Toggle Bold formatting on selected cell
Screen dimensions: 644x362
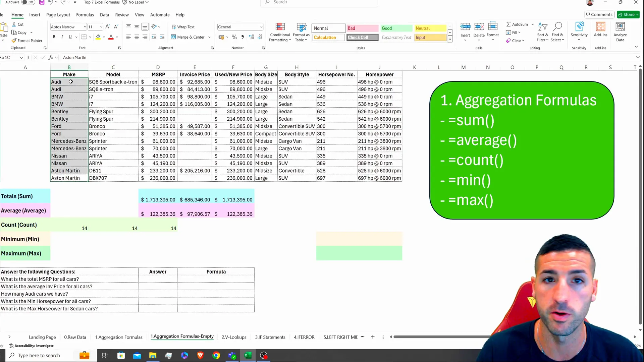click(x=54, y=37)
